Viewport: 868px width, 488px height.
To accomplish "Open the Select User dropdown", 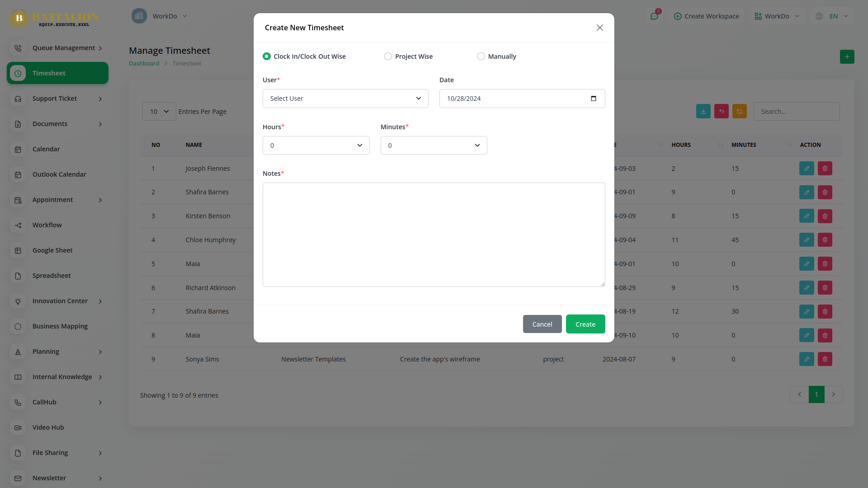I will [x=345, y=99].
